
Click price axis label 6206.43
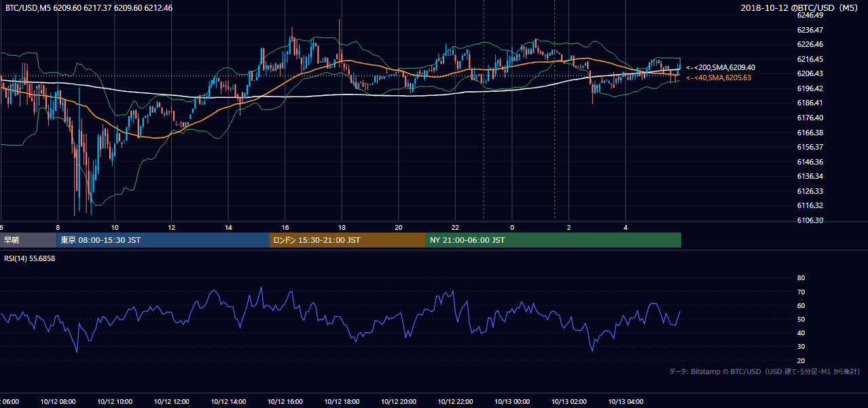(x=810, y=73)
